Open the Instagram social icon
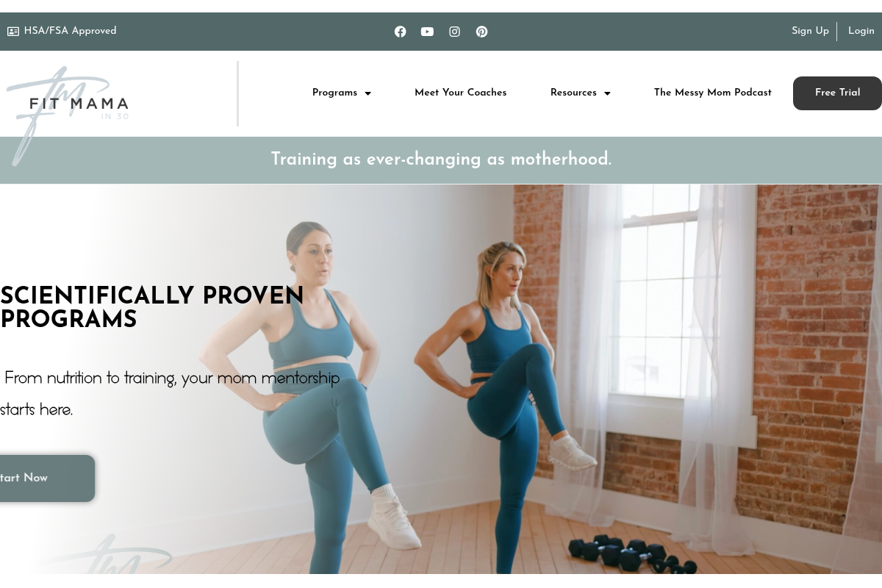 click(455, 32)
